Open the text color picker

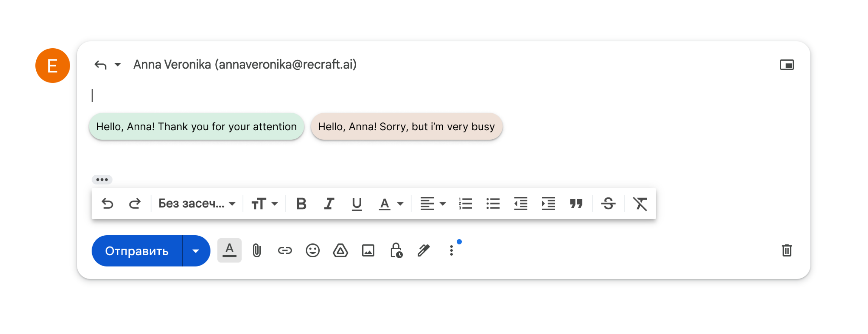click(x=391, y=204)
